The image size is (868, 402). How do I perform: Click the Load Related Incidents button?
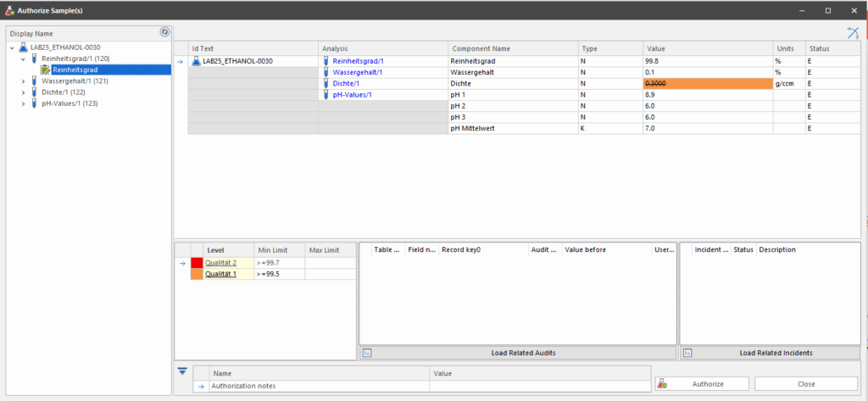[770, 353]
